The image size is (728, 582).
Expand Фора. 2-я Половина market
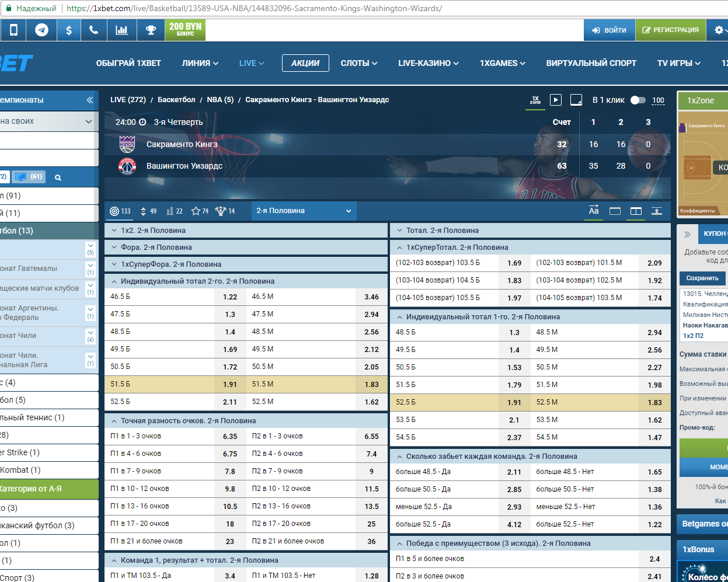[246, 248]
